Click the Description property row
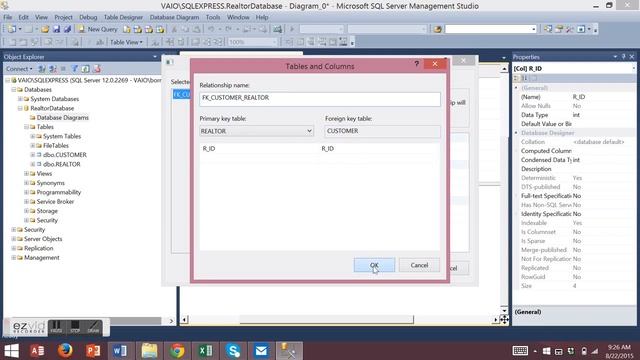 click(574, 169)
